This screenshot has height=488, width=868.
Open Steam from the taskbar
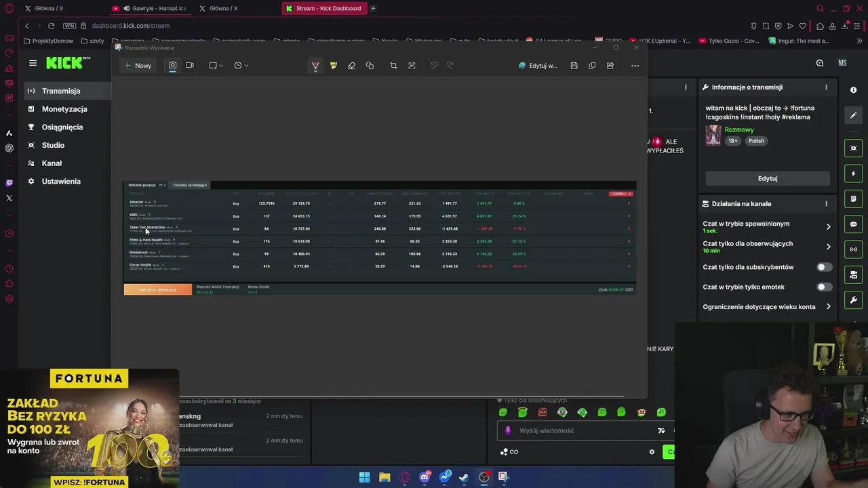(464, 477)
